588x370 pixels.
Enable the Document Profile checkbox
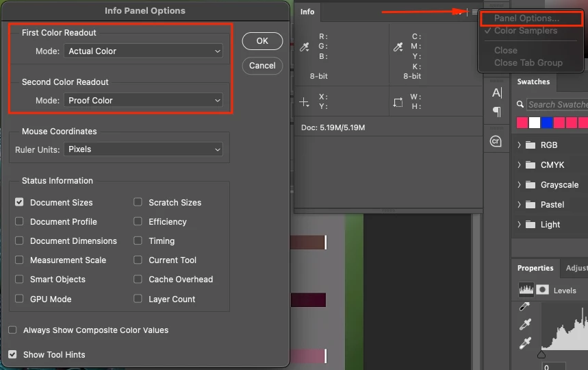19,221
